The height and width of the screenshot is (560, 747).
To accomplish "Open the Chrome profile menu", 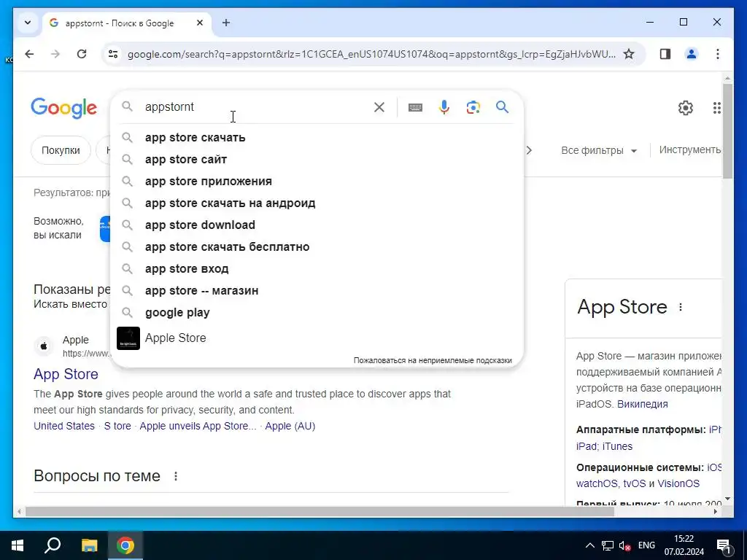I will pyautogui.click(x=692, y=54).
